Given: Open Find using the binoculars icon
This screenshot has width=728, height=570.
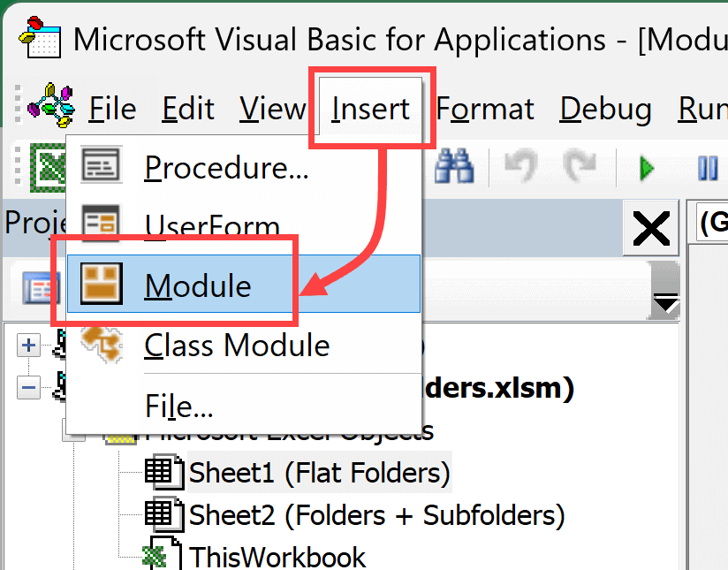Looking at the screenshot, I should click(x=453, y=168).
